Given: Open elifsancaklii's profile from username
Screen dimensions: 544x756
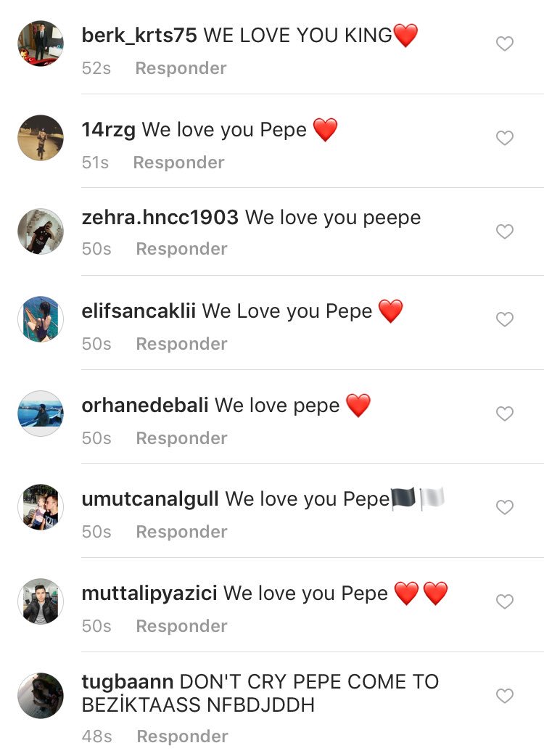Looking at the screenshot, I should pyautogui.click(x=139, y=311).
